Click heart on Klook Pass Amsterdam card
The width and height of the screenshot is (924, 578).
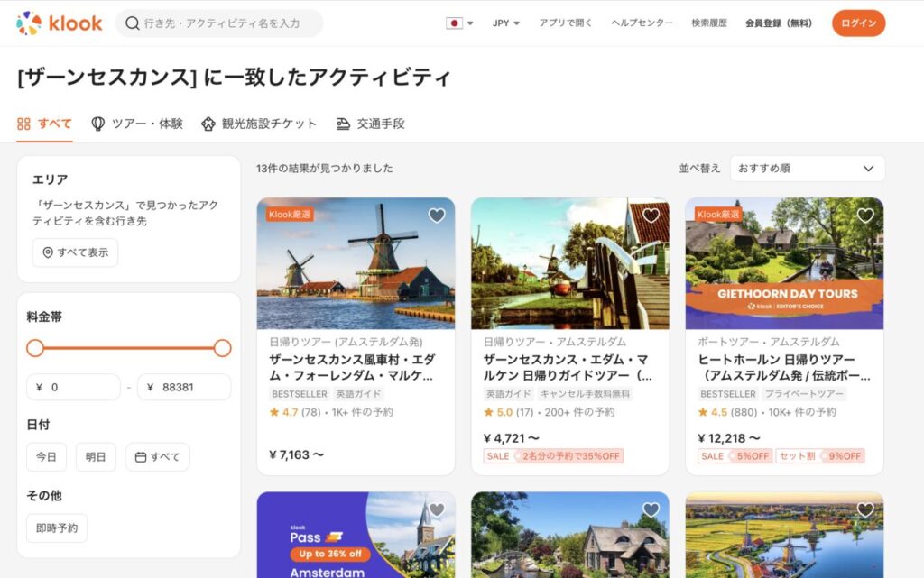[x=437, y=509]
